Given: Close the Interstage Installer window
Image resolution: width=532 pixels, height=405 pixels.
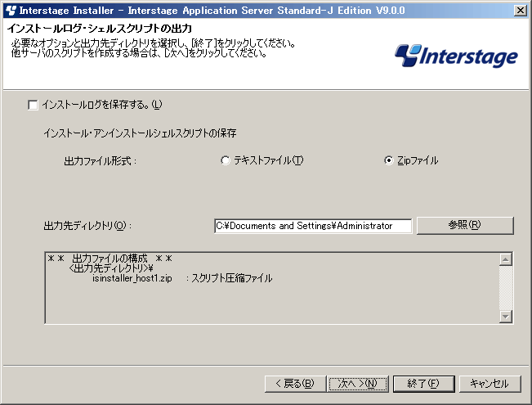Looking at the screenshot, I should click(x=520, y=11).
